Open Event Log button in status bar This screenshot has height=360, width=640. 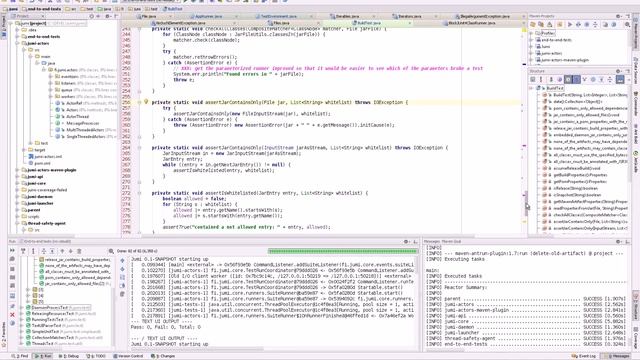584,356
